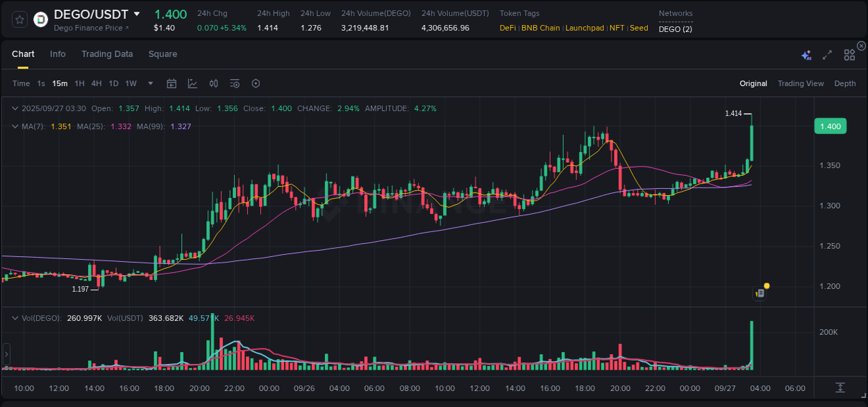This screenshot has width=868, height=407.
Task: Open the AI analysis assistant icon
Action: (806, 55)
